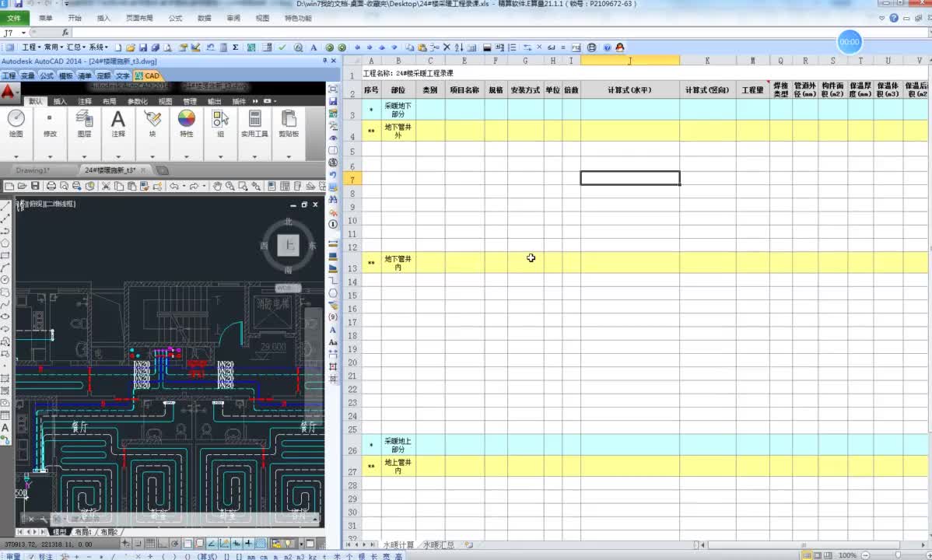The image size is (932, 560).
Task: Click the AutoCAD plot printer icon
Action: click(51, 187)
